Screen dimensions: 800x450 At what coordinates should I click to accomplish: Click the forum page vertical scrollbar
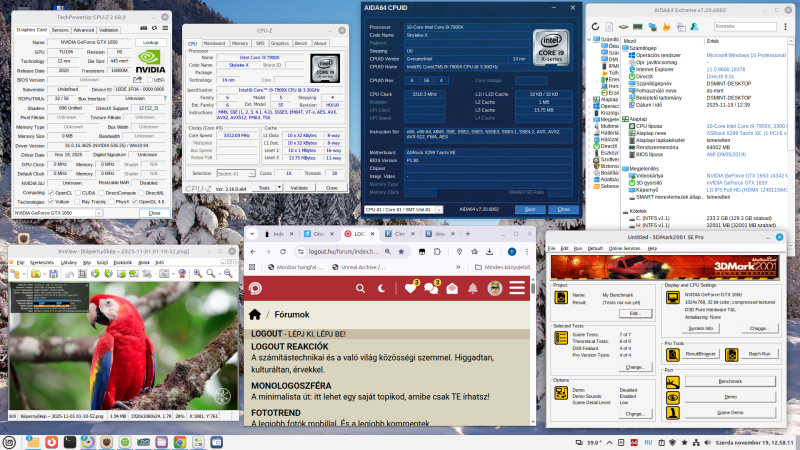[533, 351]
